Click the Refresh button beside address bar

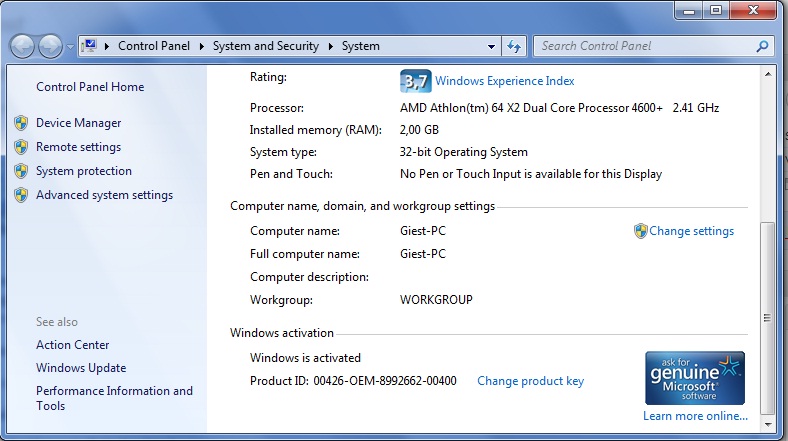[514, 47]
